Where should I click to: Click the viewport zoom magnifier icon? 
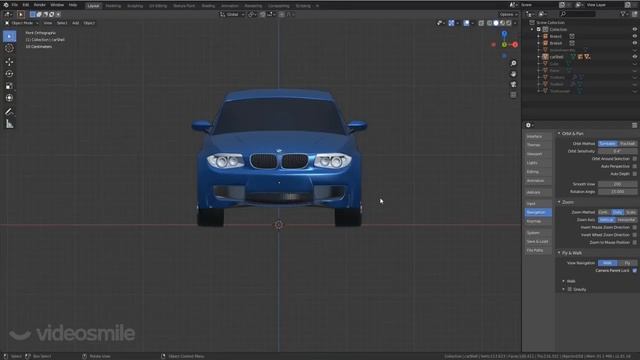coord(513,63)
